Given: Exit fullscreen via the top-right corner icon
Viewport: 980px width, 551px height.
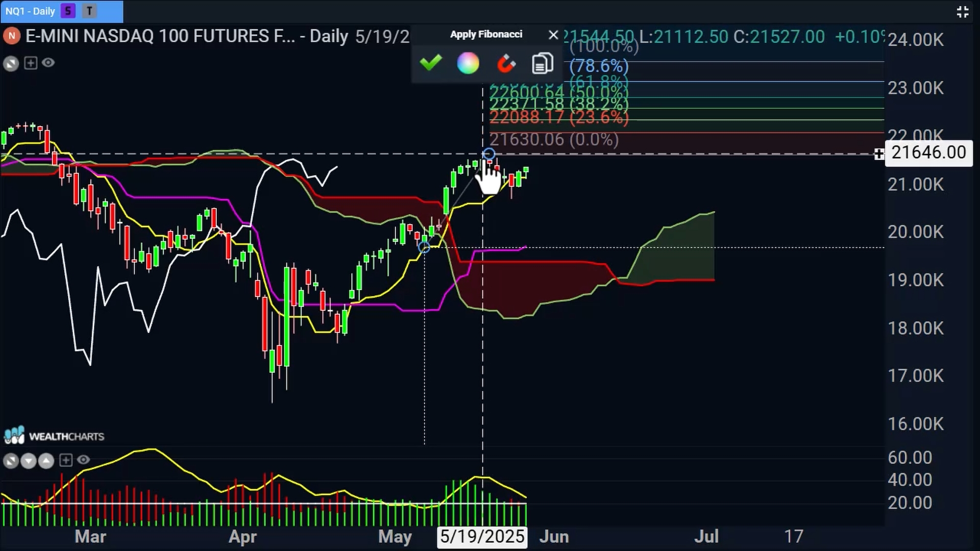Looking at the screenshot, I should 963,12.
